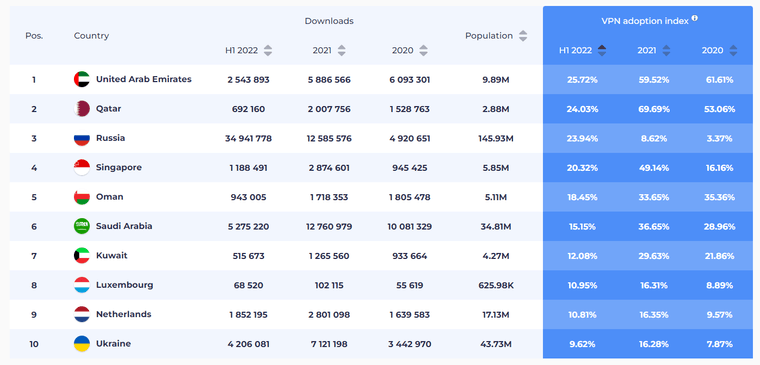This screenshot has width=760, height=365.
Task: Click Luxembourg population 625.98K
Action: (x=496, y=286)
